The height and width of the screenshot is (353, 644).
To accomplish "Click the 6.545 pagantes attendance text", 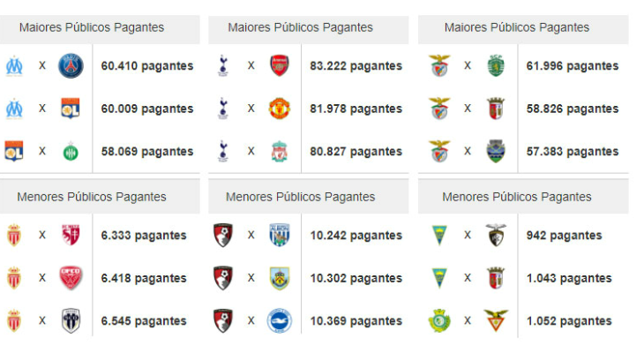I will pyautogui.click(x=144, y=321).
